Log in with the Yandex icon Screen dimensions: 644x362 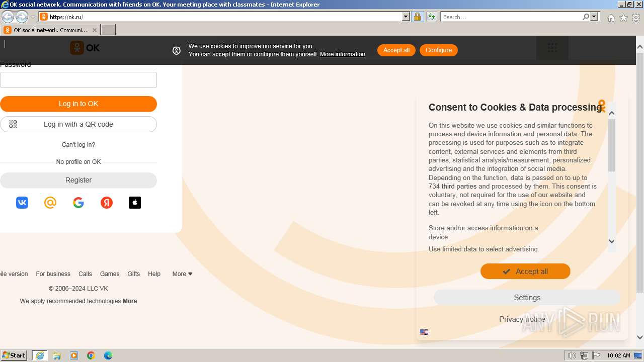point(107,203)
